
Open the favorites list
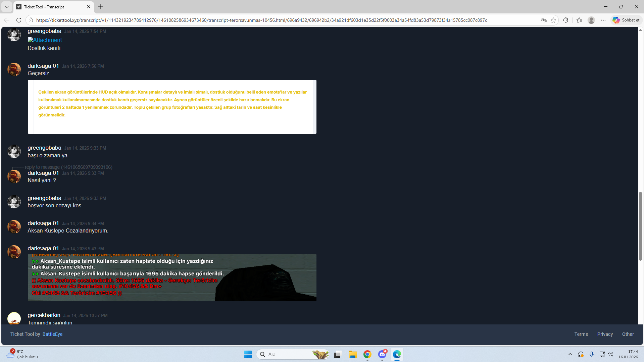[x=579, y=20]
